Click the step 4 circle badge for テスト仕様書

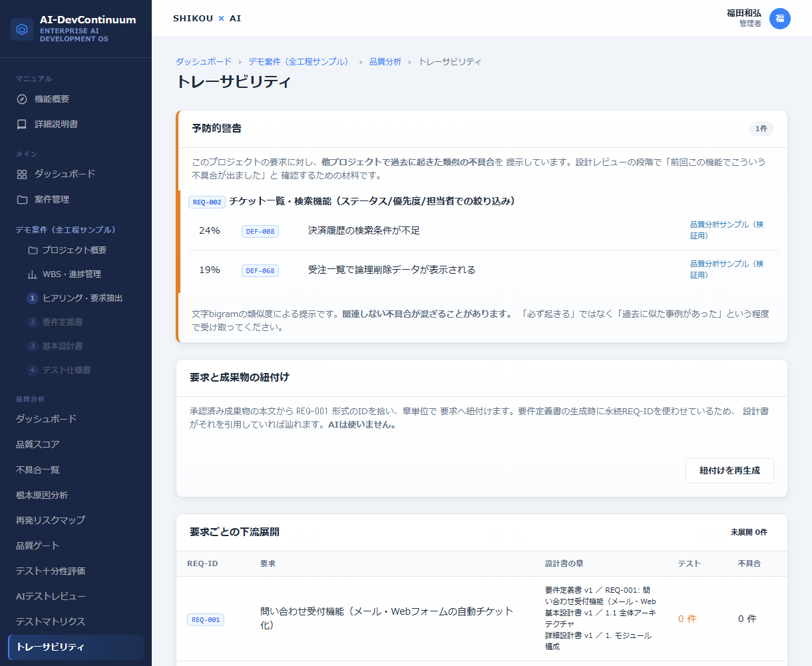point(32,370)
